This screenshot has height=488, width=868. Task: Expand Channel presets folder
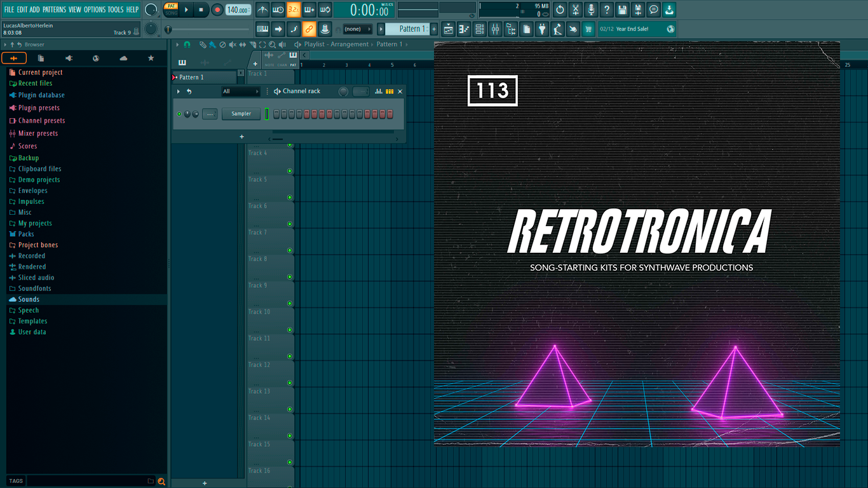click(41, 121)
